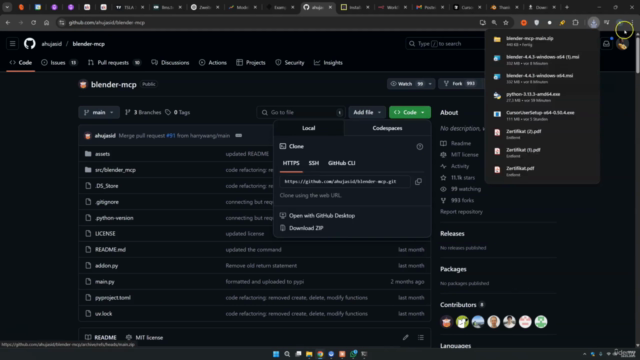The height and width of the screenshot is (360, 640).
Task: Open the browser tab search dropdown
Action: tap(7, 7)
